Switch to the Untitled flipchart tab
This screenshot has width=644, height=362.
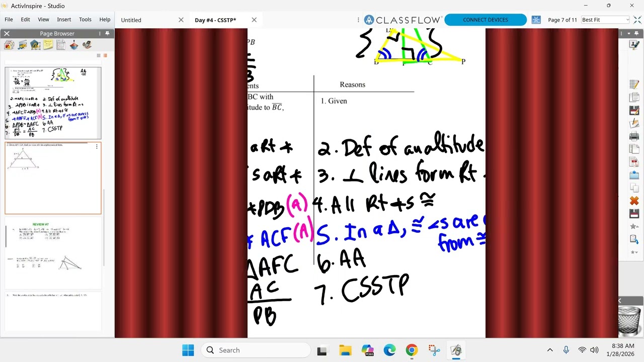pyautogui.click(x=131, y=20)
